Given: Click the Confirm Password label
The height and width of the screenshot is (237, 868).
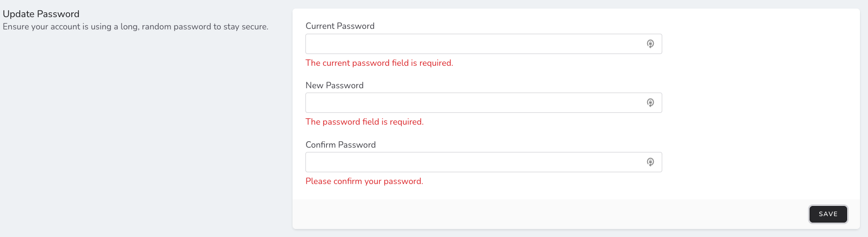Looking at the screenshot, I should (x=340, y=144).
